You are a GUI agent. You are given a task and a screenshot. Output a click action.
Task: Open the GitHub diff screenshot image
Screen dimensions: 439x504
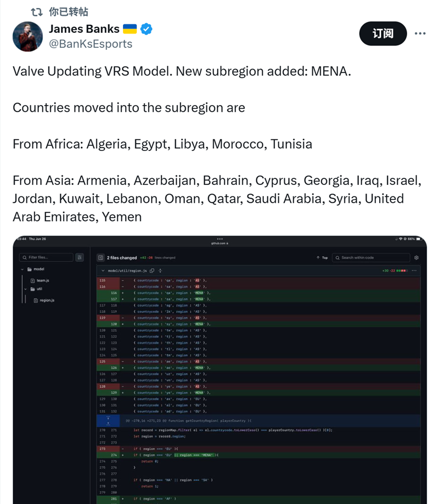pos(219,370)
